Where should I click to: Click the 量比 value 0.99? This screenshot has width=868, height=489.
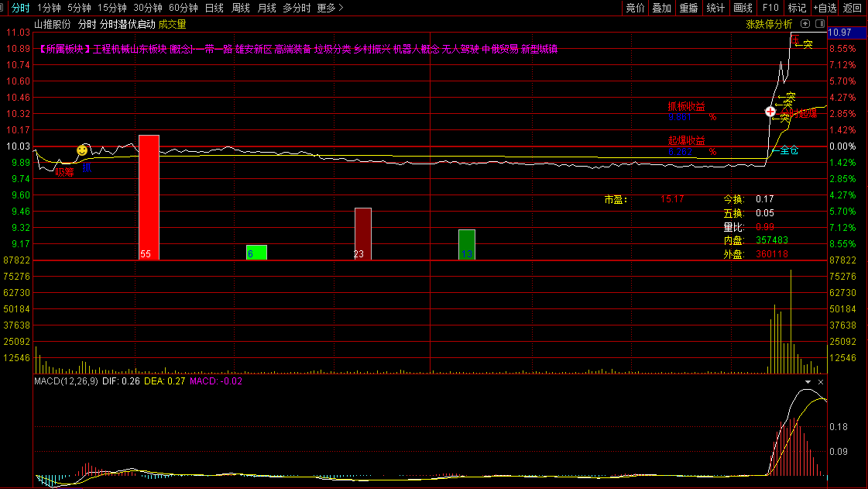tap(765, 227)
